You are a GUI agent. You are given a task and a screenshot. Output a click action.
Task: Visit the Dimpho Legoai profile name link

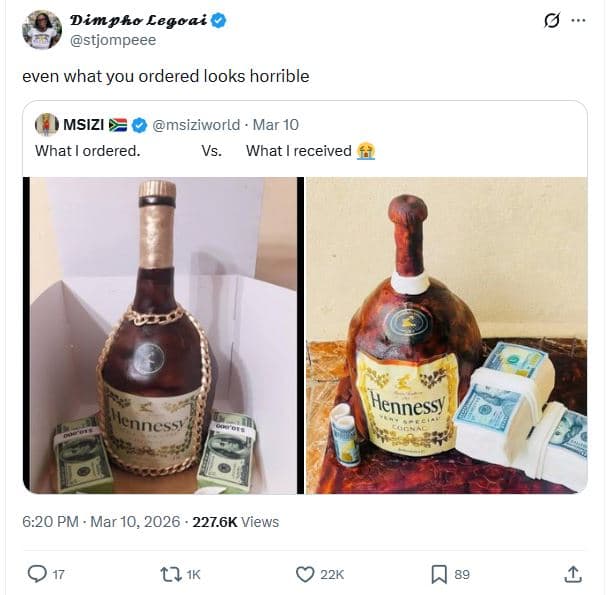click(138, 20)
